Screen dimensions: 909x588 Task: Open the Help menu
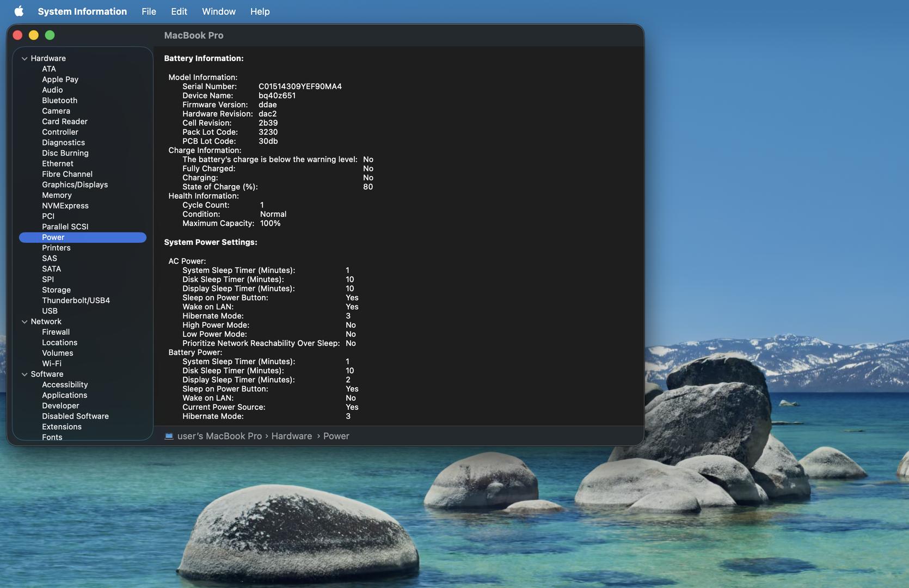click(x=260, y=11)
